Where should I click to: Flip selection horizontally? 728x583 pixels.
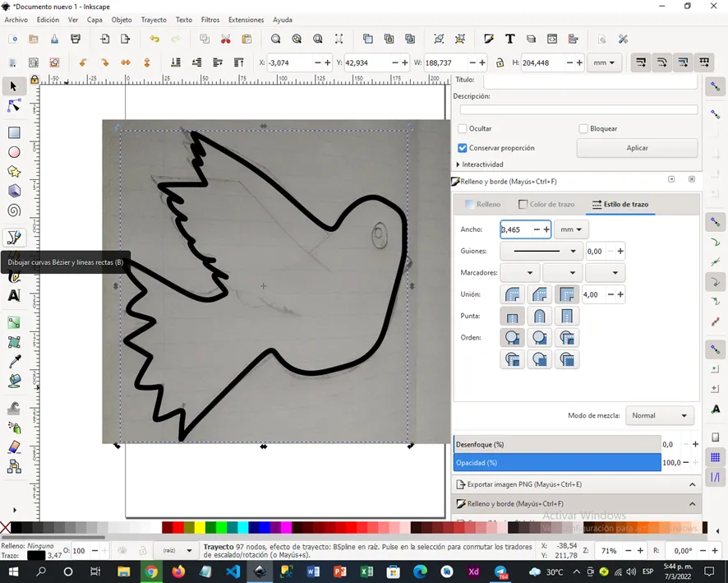[x=126, y=62]
